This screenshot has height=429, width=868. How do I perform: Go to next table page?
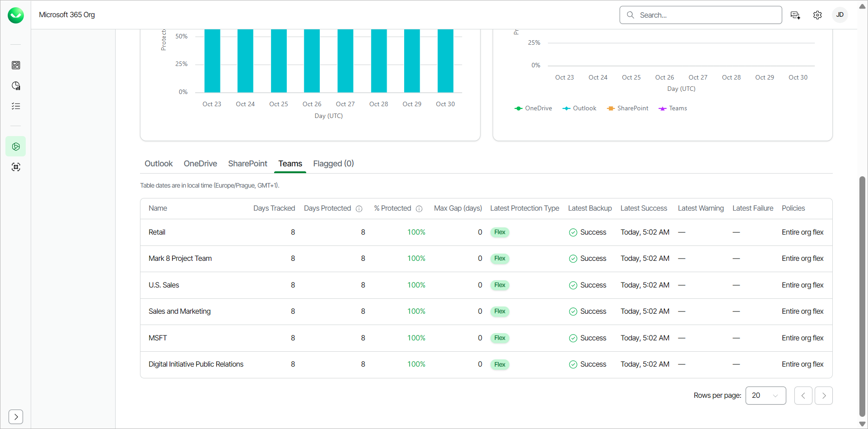824,396
